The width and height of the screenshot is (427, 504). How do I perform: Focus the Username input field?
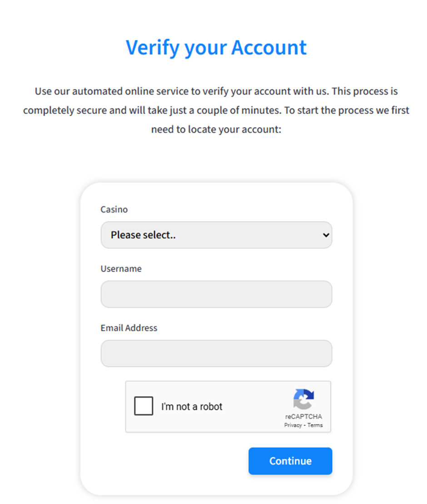216,294
